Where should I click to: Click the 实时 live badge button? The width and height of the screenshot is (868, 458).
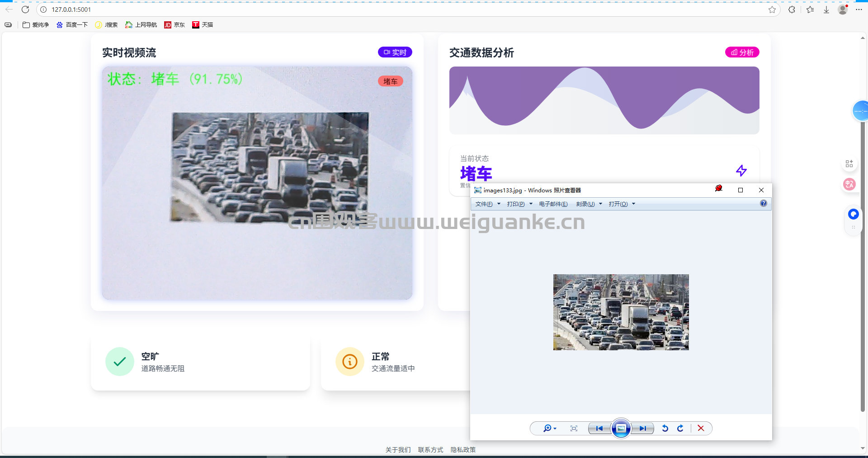tap(395, 52)
